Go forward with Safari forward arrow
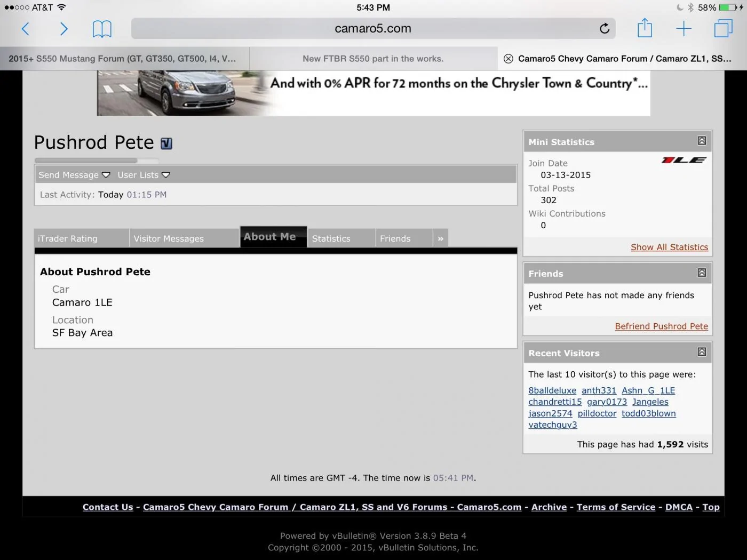 (63, 29)
